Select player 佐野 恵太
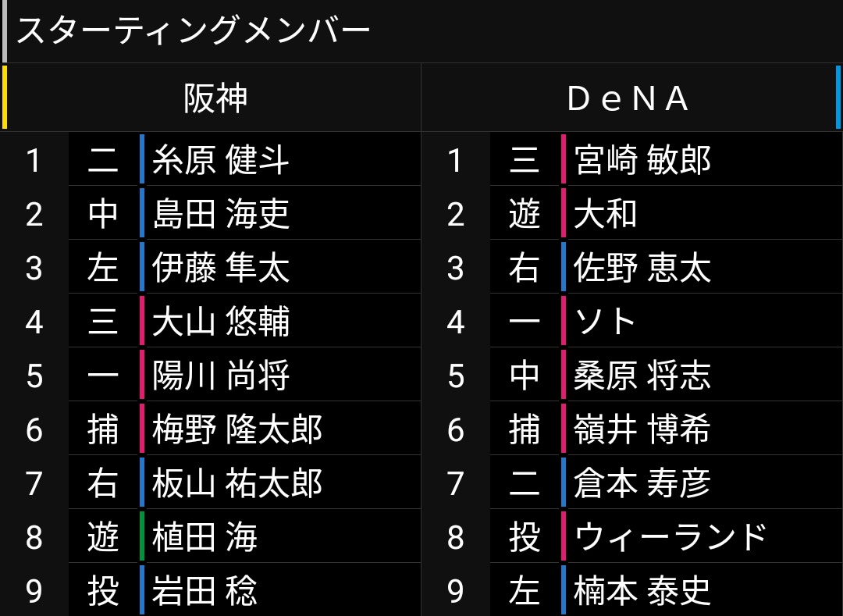 642,268
